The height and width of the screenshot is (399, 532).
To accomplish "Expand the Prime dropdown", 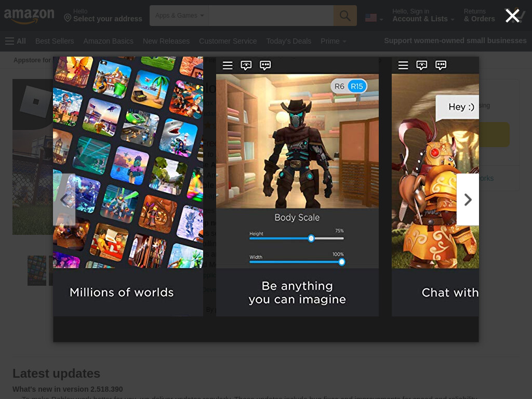I will [333, 41].
